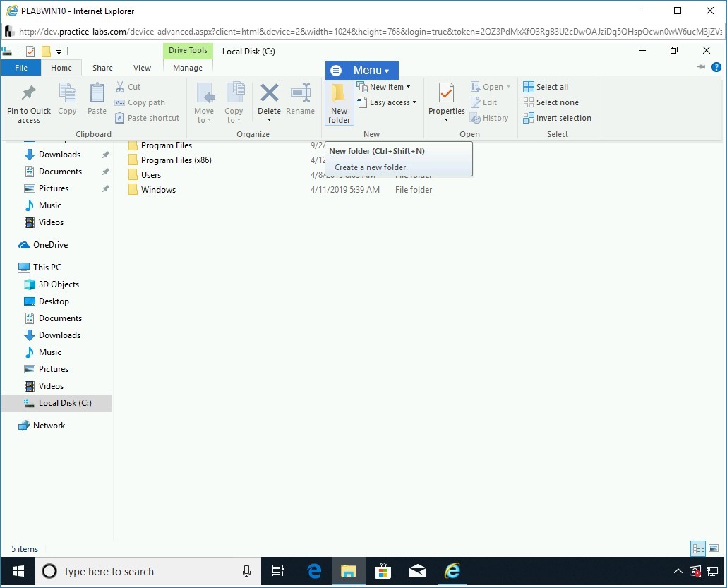
Task: Toggle the details view layout button
Action: 698,548
